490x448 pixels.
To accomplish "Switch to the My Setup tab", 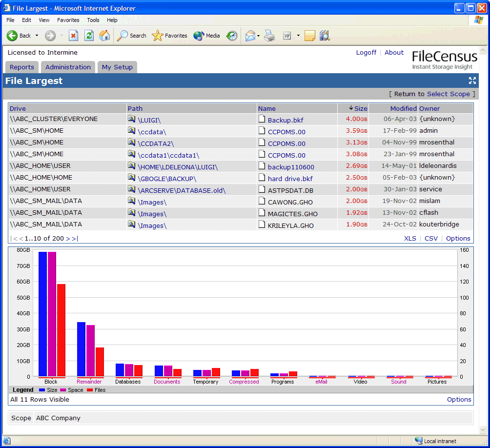I will point(117,67).
